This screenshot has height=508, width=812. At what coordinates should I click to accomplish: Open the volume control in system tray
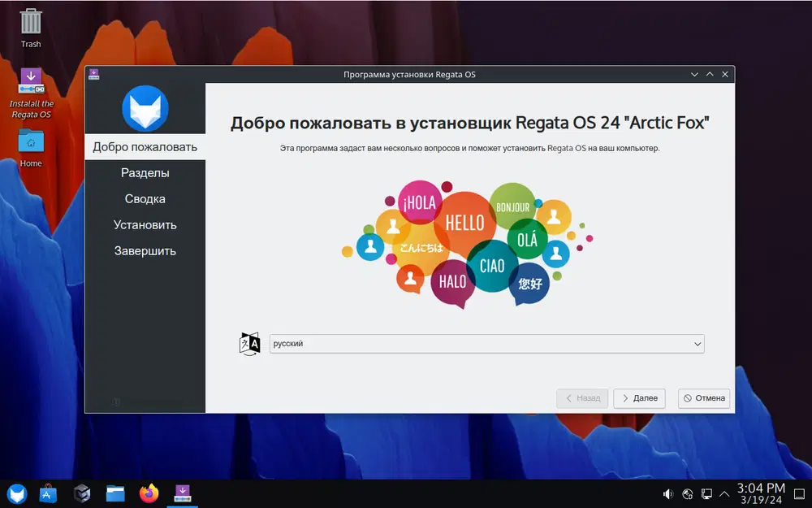click(x=668, y=494)
